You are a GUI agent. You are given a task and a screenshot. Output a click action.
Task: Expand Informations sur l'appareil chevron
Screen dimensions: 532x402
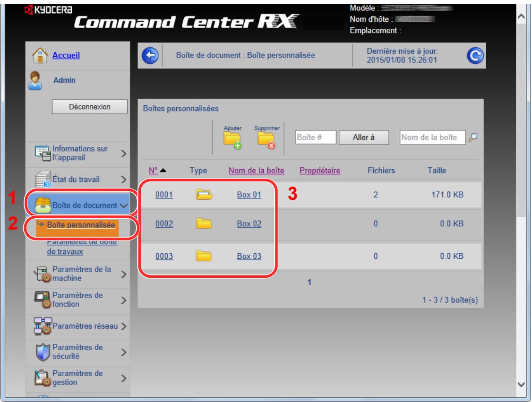click(x=123, y=154)
